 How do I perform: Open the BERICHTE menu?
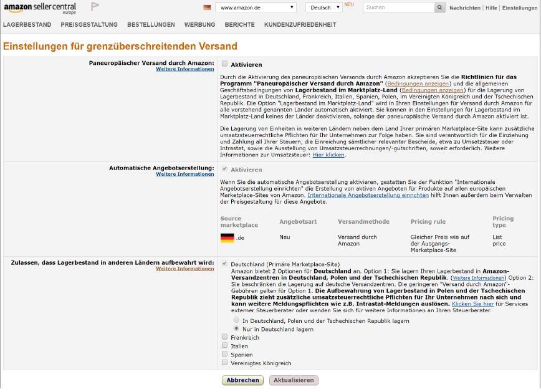[x=239, y=25]
